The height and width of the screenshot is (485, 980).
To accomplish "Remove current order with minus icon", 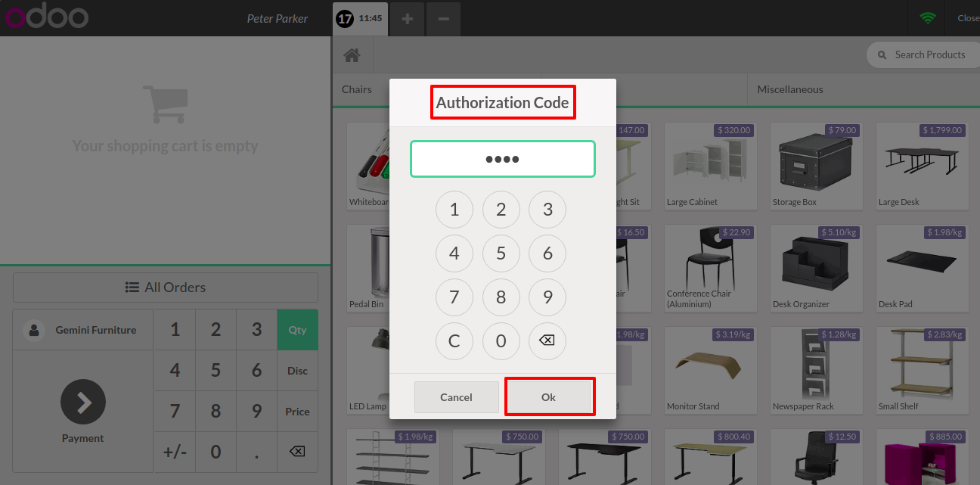I will coord(443,18).
